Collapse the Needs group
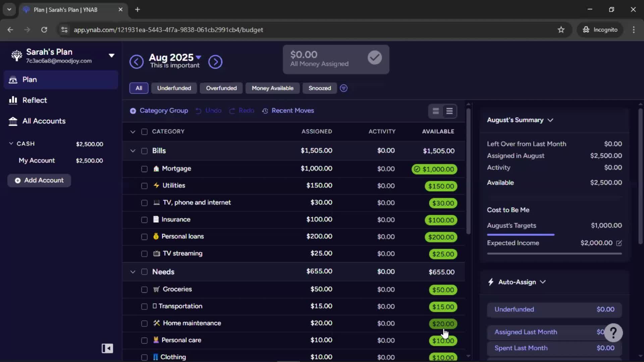Viewport: 644px width, 362px height. click(133, 272)
